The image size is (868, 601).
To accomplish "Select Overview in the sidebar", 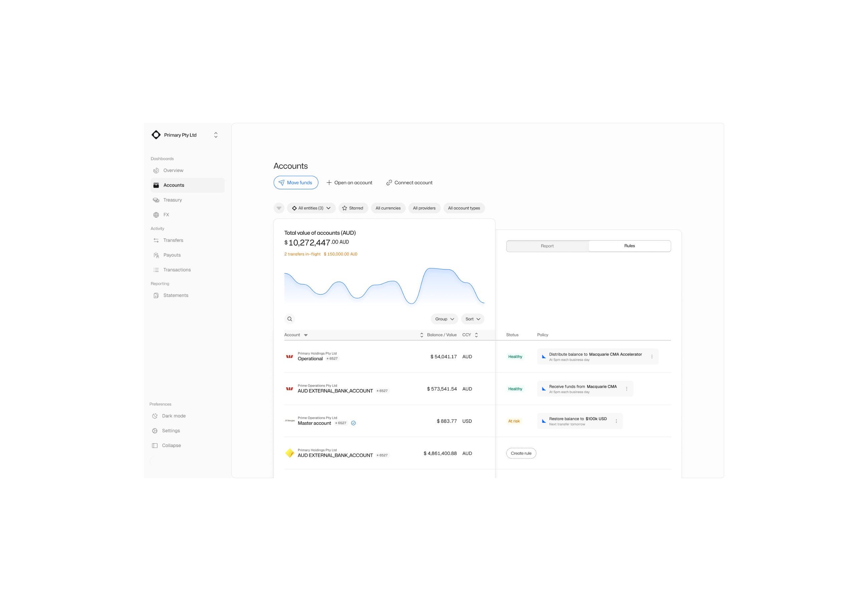I will pyautogui.click(x=187, y=171).
